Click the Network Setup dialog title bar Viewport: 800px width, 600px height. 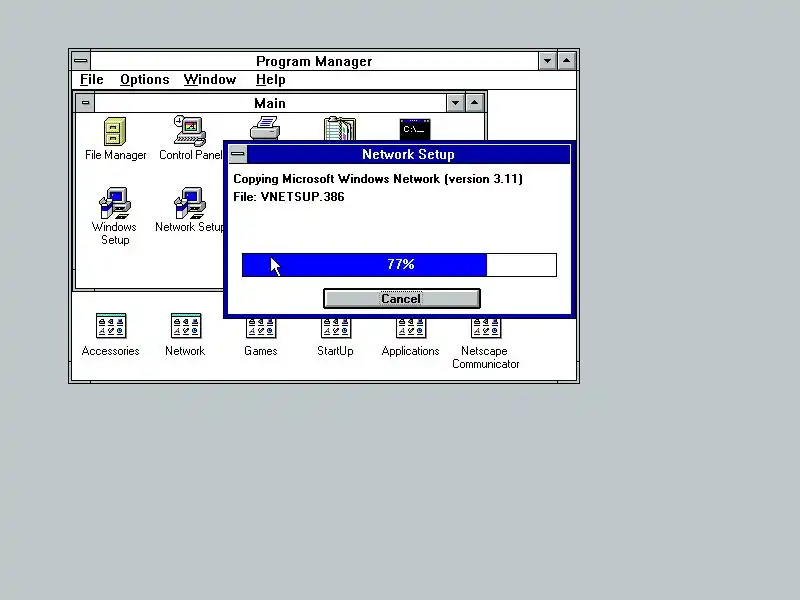(x=408, y=154)
